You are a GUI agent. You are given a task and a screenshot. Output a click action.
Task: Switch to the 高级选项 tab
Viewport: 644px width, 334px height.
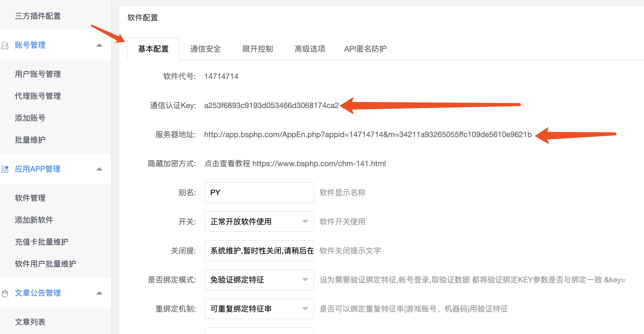(310, 49)
